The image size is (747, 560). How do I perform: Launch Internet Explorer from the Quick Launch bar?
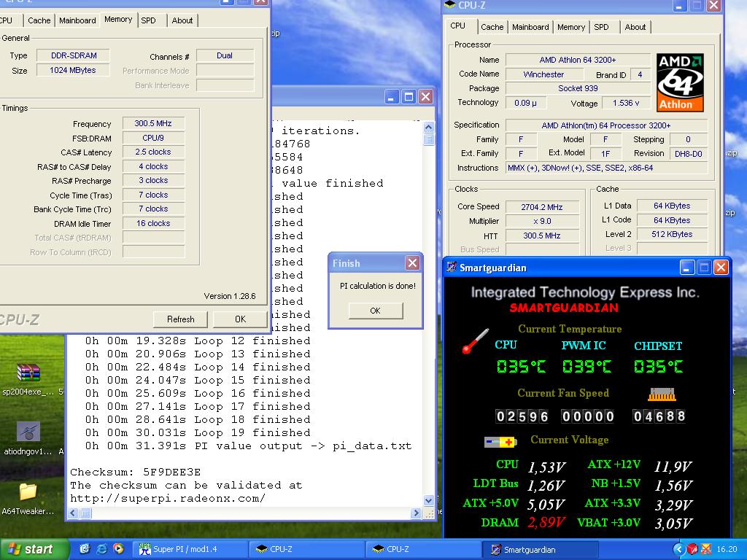tap(101, 549)
